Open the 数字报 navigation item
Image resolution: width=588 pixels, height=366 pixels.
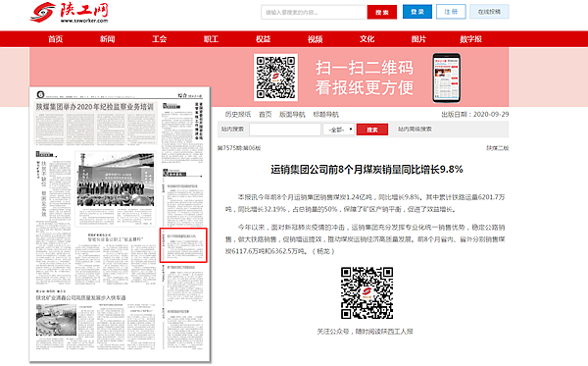tap(471, 39)
